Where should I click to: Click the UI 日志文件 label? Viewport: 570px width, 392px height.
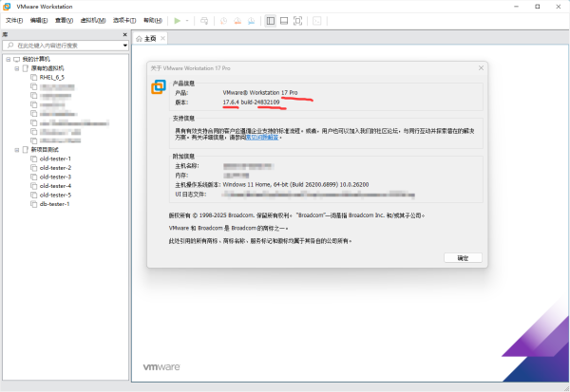(191, 195)
